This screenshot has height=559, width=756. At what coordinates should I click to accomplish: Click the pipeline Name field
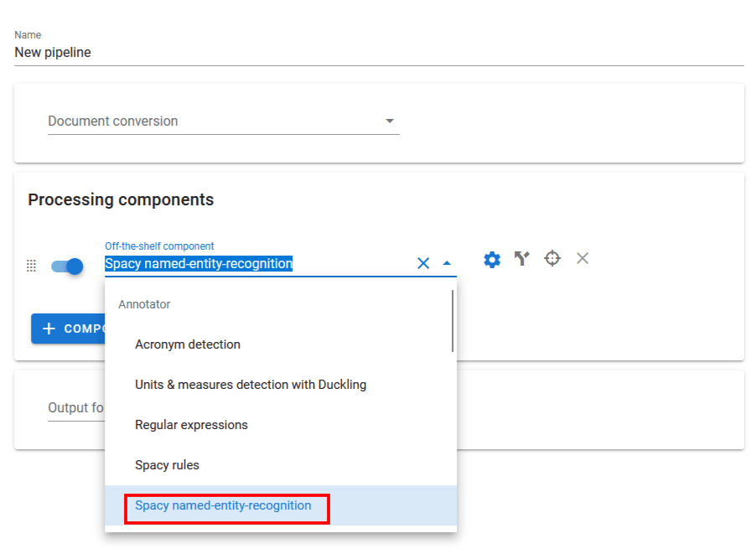pyautogui.click(x=377, y=52)
